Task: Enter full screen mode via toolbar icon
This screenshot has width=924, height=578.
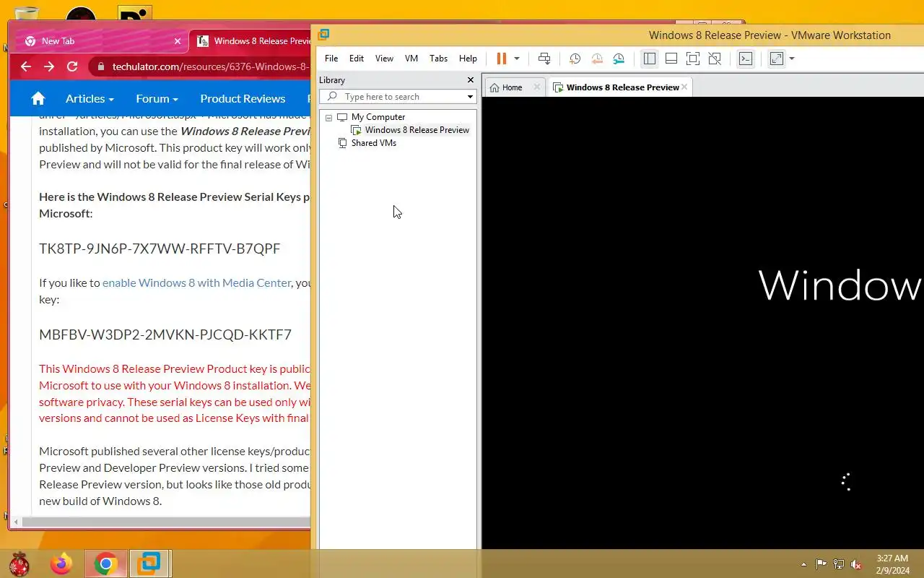Action: pyautogui.click(x=692, y=59)
